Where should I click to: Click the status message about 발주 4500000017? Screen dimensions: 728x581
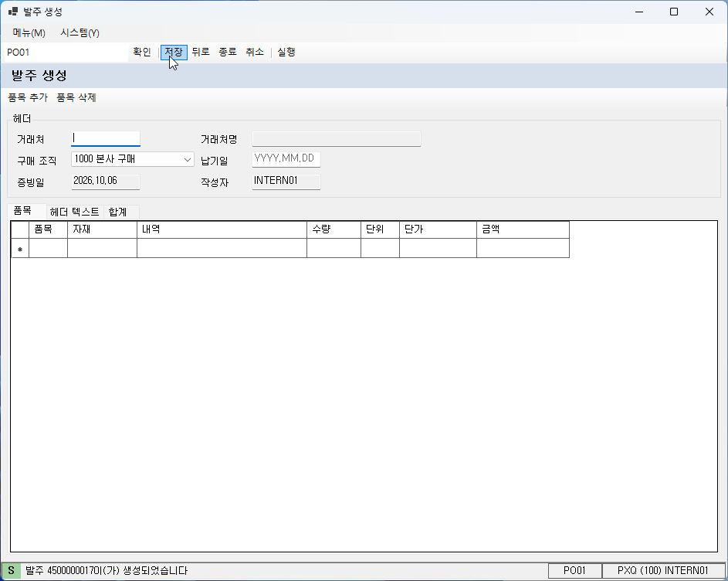click(107, 571)
